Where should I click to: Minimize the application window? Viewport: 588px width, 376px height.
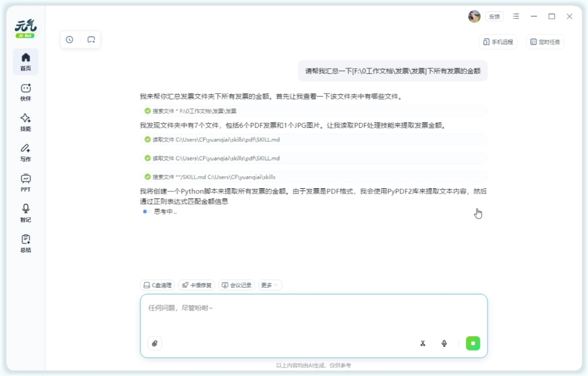coord(534,16)
